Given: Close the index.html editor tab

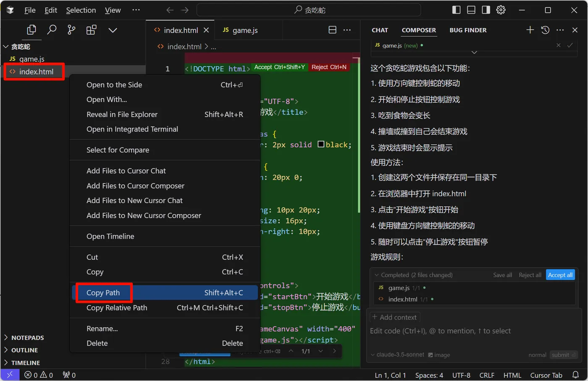Looking at the screenshot, I should 206,30.
